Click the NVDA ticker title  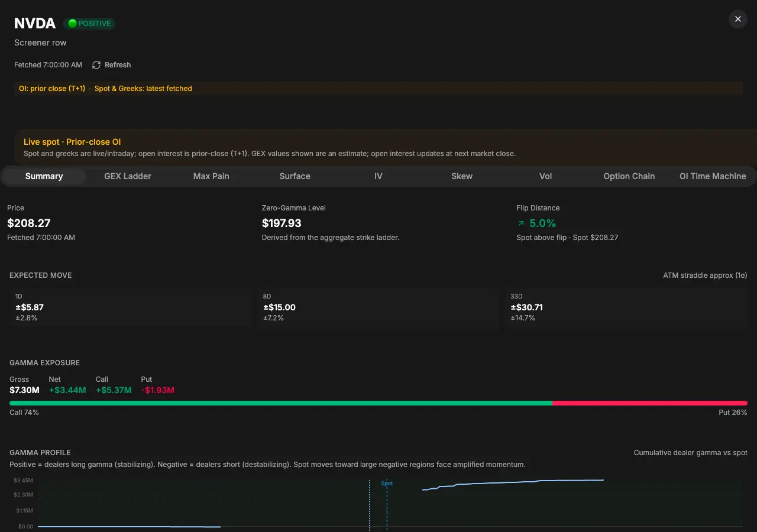[x=35, y=24]
